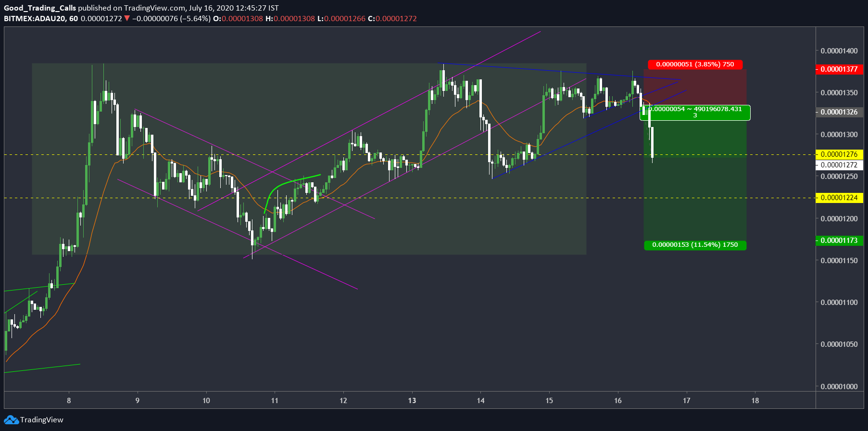This screenshot has width=868, height=431.
Task: Click date 15 on the time axis
Action: pos(549,401)
